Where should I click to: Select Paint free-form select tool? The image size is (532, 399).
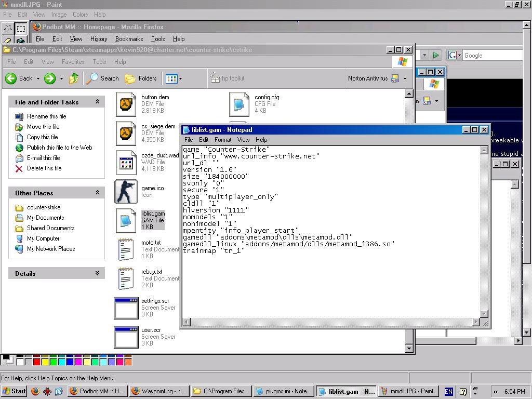tap(7, 28)
